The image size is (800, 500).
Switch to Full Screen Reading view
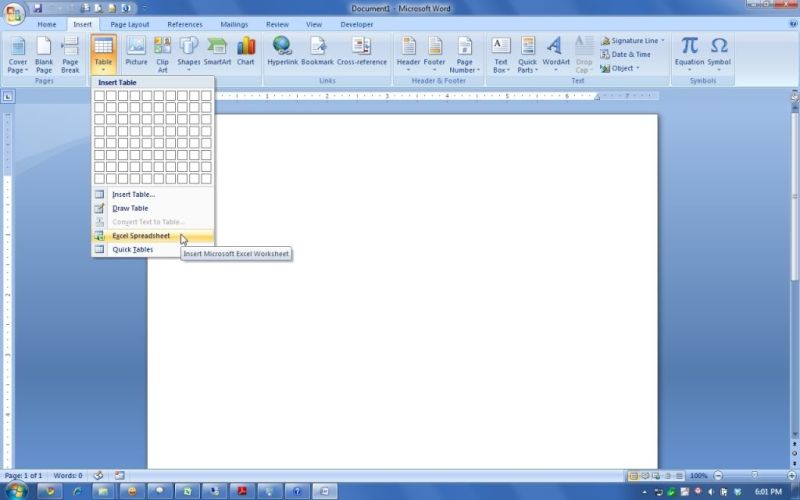645,476
